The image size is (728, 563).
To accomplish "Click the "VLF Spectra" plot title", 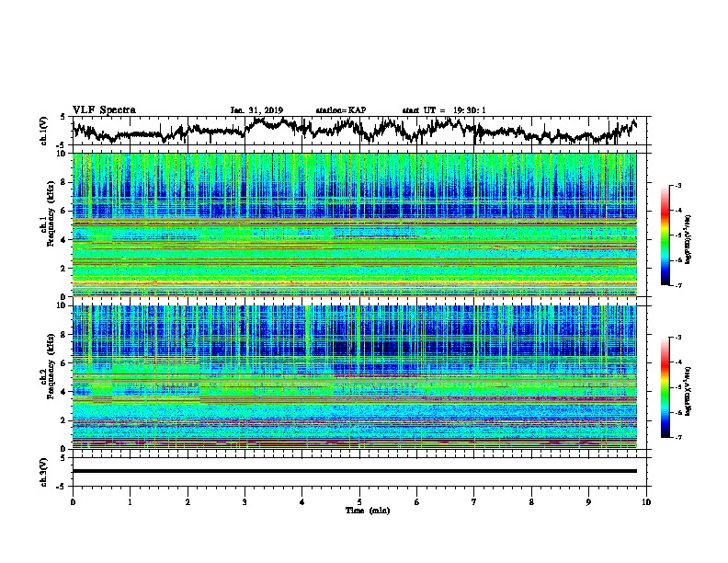I will point(104,110).
